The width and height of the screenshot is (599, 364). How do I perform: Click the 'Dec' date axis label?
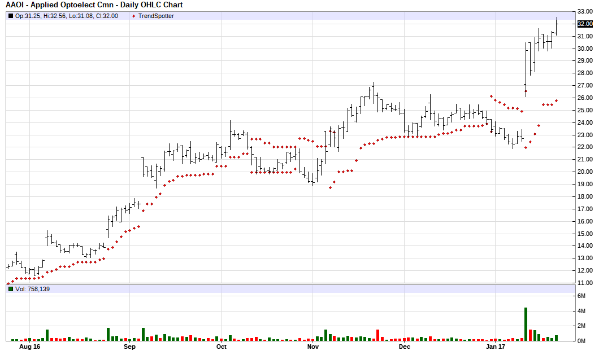[x=404, y=347]
